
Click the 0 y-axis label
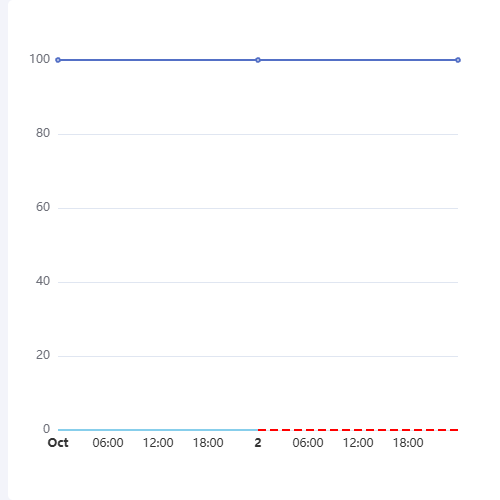click(x=47, y=429)
